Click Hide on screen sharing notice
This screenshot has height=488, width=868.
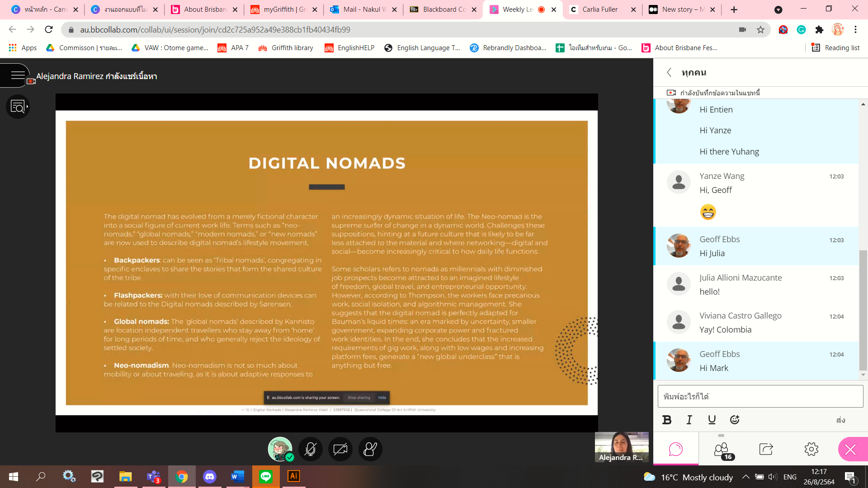382,398
